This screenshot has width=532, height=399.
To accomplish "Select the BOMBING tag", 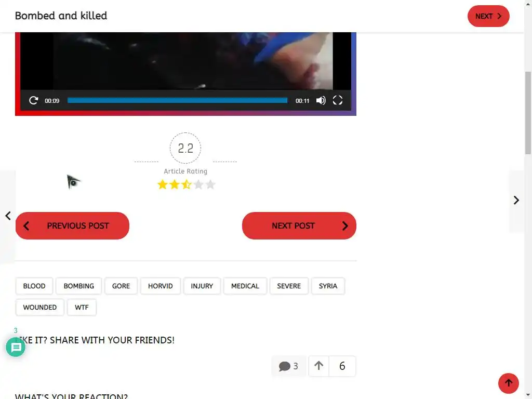I will pos(79,286).
